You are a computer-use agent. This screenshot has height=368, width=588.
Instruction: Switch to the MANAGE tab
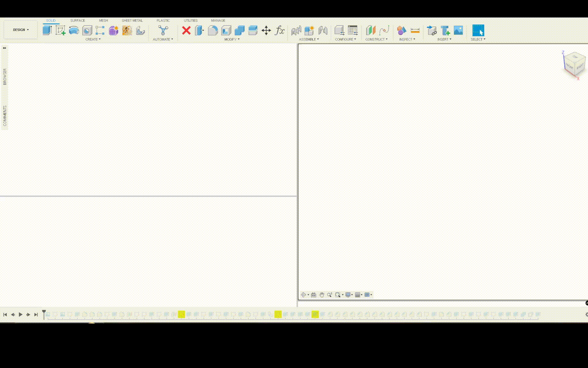(x=218, y=21)
